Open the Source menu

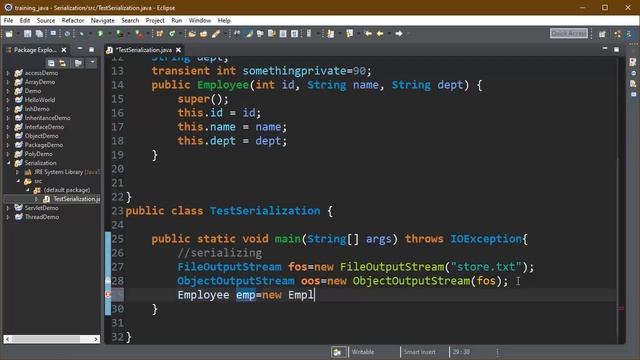(x=46, y=20)
